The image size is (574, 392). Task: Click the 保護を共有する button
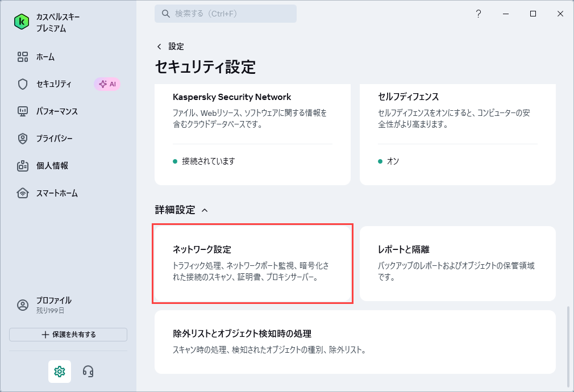68,335
